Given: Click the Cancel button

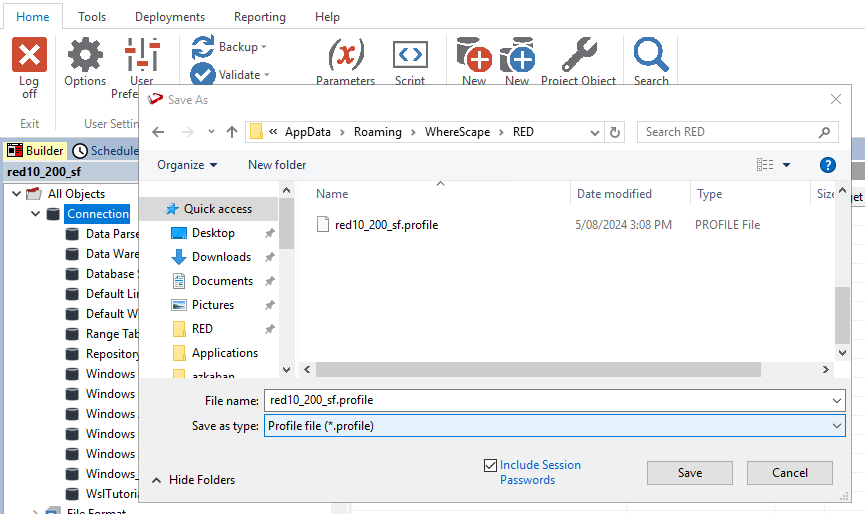Looking at the screenshot, I should point(789,473).
